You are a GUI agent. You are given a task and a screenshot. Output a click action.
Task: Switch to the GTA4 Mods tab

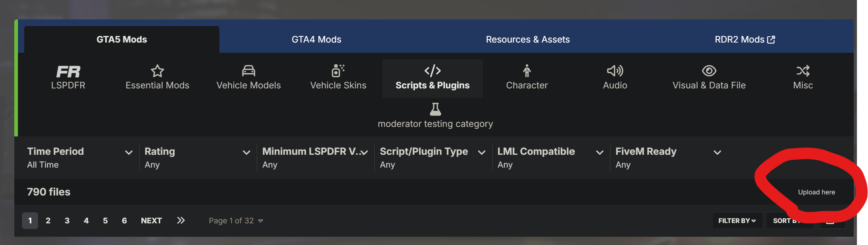click(x=316, y=39)
